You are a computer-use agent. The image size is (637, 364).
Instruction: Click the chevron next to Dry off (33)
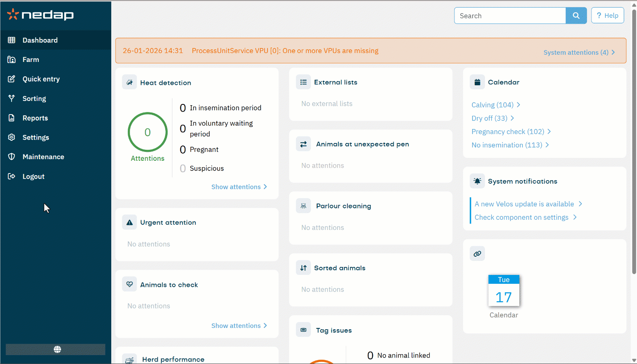(x=513, y=118)
